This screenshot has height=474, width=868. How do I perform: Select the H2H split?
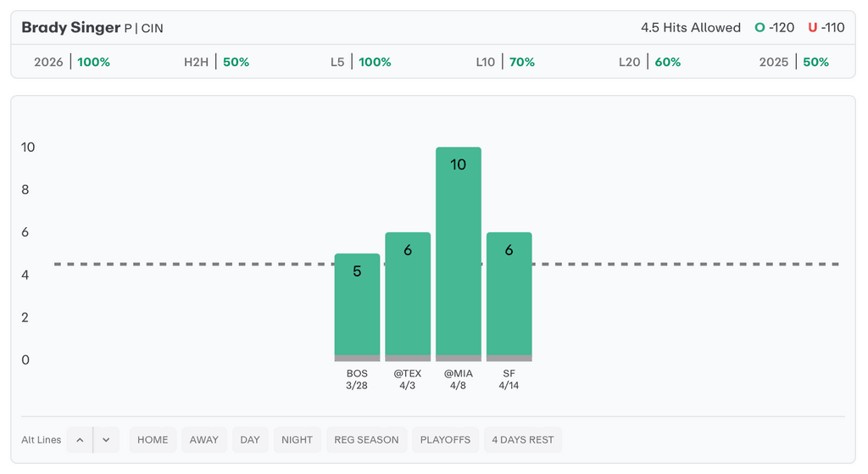(x=216, y=62)
